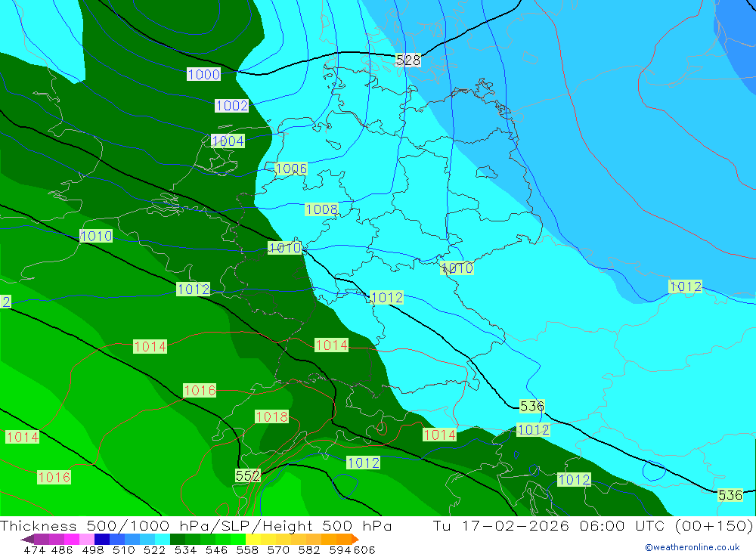Select the navy blue legend swatch
Image resolution: width=756 pixels, height=554 pixels.
coord(101,539)
